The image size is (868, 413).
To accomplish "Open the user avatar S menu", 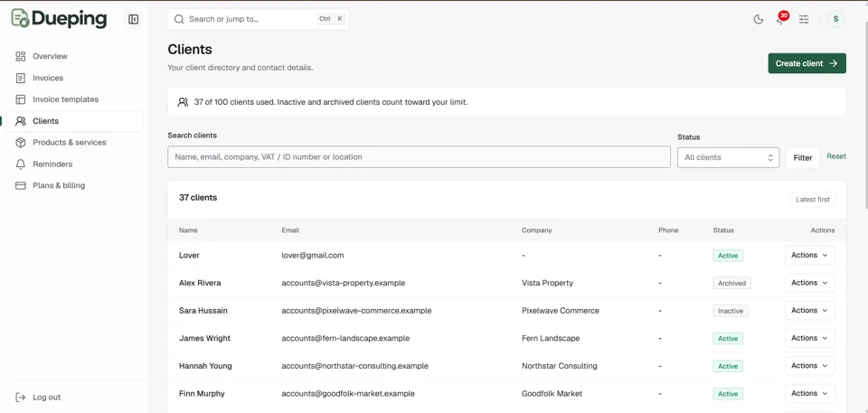I will tap(835, 19).
